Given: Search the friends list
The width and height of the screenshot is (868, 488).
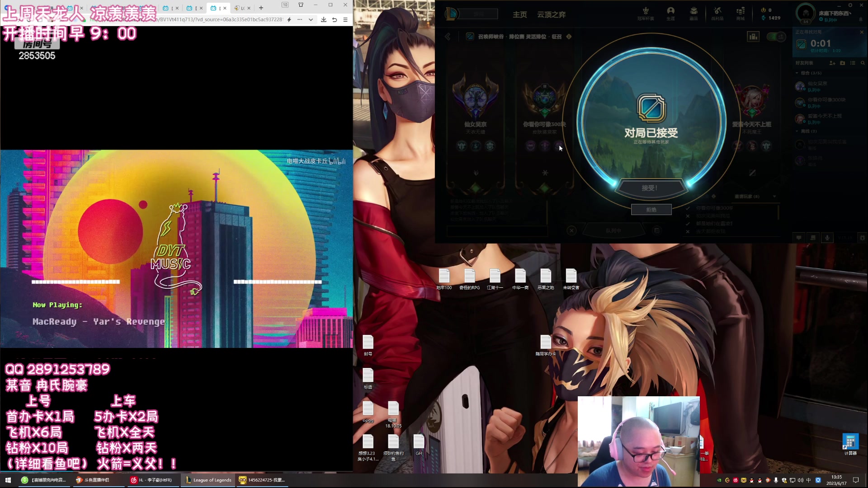Looking at the screenshot, I should tap(863, 63).
